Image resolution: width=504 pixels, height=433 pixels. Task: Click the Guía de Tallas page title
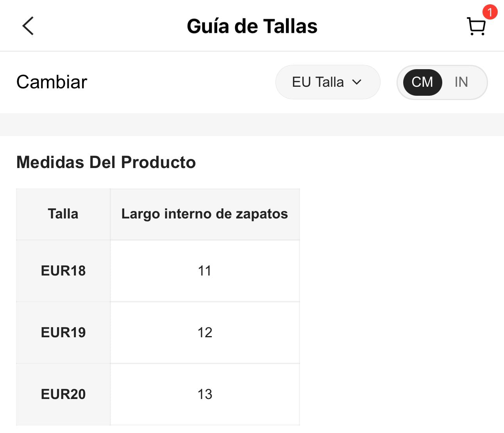252,26
